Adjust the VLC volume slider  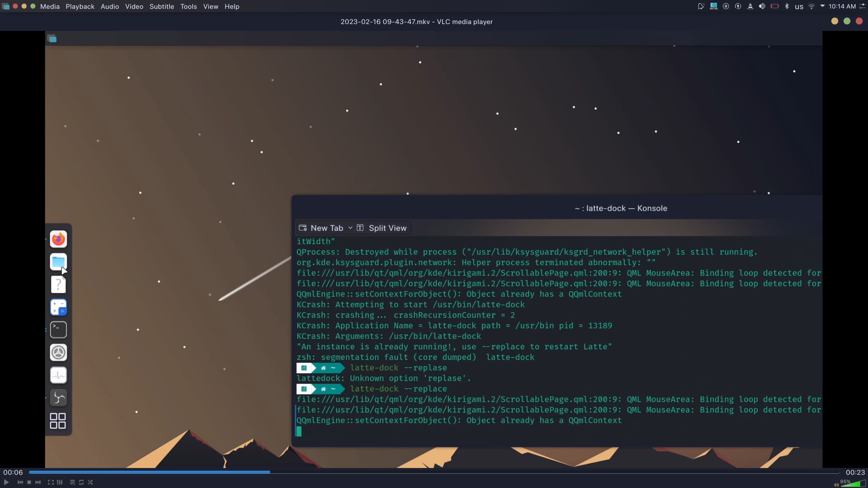pos(852,484)
